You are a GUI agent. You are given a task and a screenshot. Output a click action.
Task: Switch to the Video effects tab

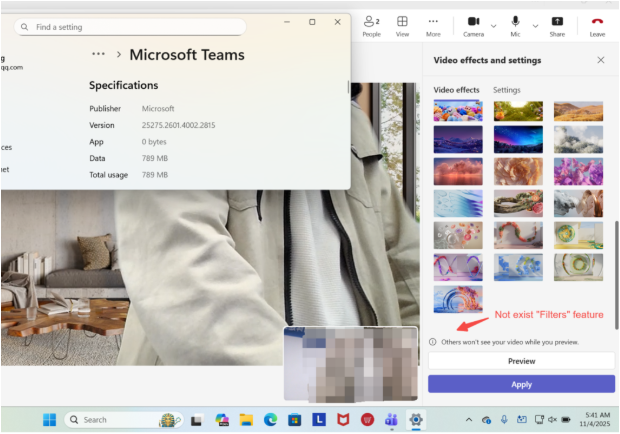click(x=456, y=90)
